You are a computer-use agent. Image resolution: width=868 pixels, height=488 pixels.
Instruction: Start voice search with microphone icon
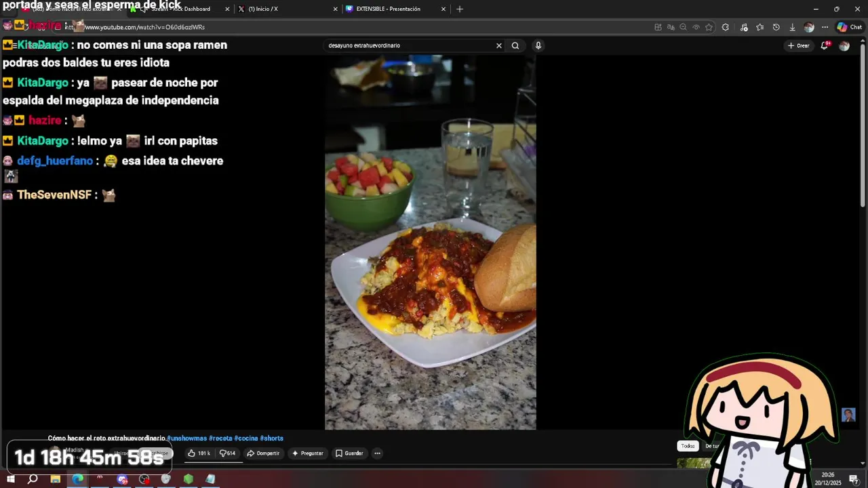pyautogui.click(x=538, y=45)
